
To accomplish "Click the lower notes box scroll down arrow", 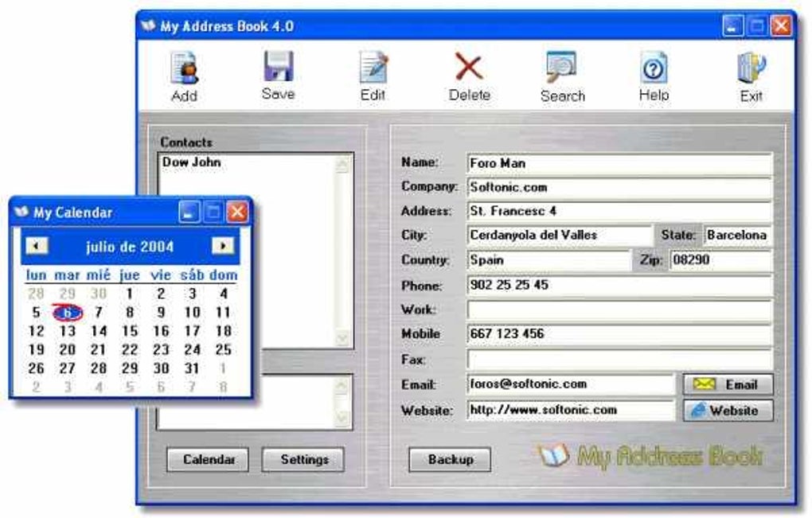I will click(342, 418).
